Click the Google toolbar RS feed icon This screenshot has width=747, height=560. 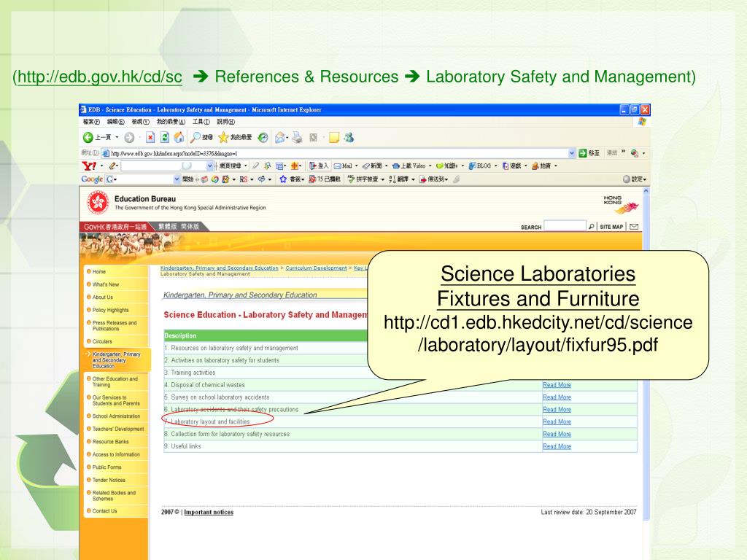[244, 179]
